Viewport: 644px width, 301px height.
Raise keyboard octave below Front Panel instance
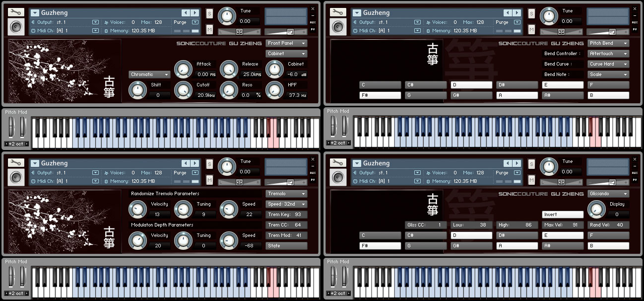(x=27, y=144)
